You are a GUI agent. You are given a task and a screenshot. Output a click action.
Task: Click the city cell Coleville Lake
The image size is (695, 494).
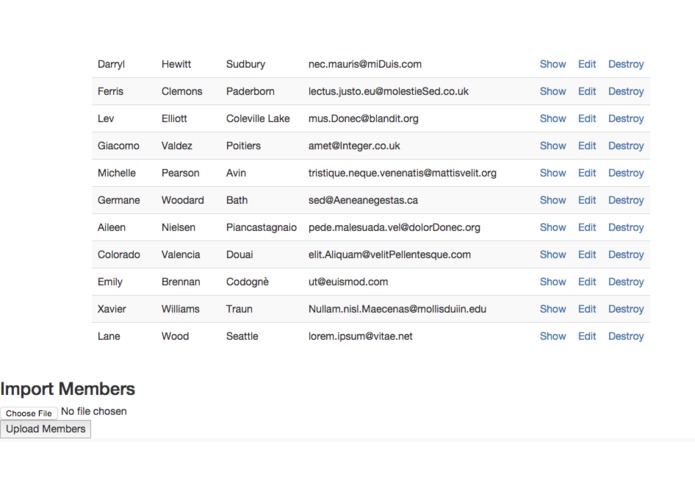click(258, 119)
